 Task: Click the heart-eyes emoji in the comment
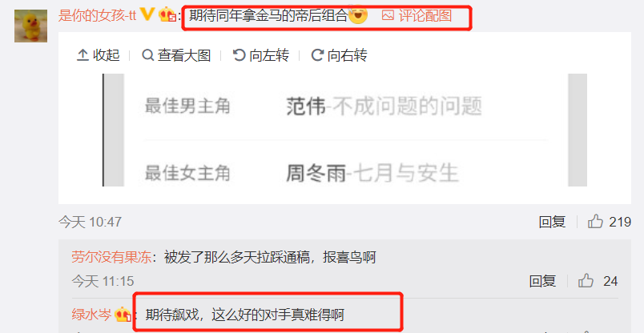358,15
